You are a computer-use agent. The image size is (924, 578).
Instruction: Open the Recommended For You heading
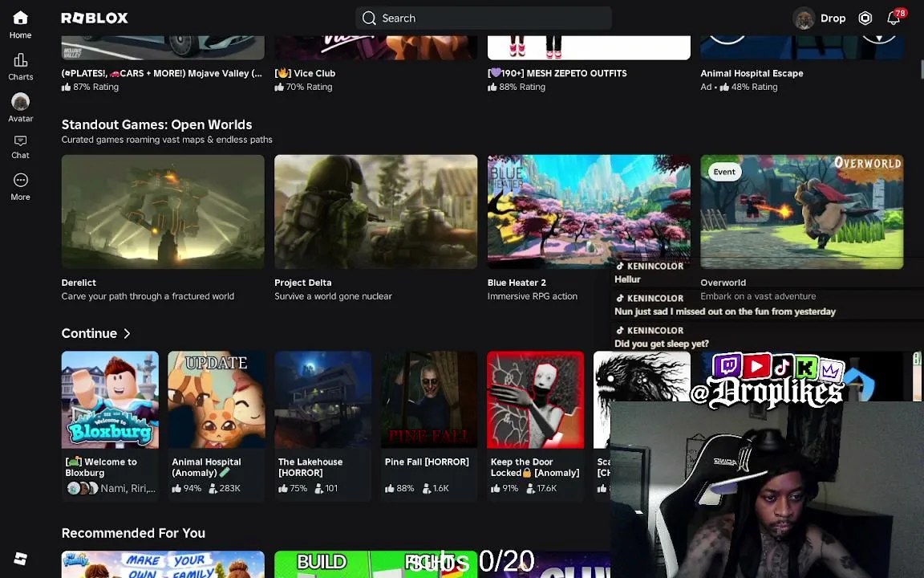pos(133,532)
